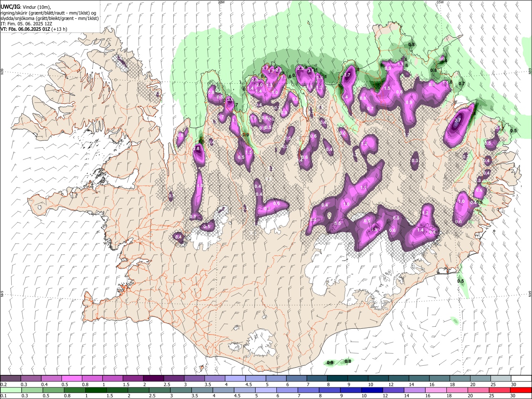This screenshot has height=399, width=532.
Task: Click the upper legend swatch between 18 and 20
Action: coord(460,378)
